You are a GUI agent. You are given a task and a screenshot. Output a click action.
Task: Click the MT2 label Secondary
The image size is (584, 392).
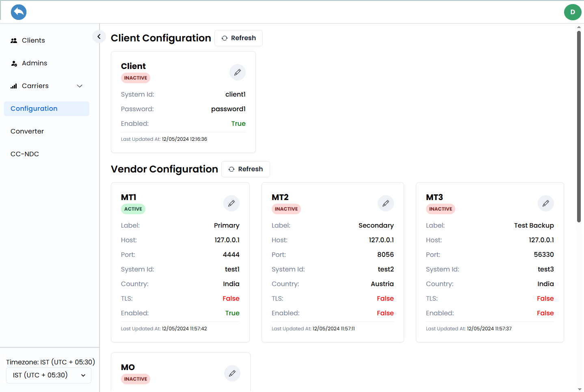pyautogui.click(x=376, y=226)
